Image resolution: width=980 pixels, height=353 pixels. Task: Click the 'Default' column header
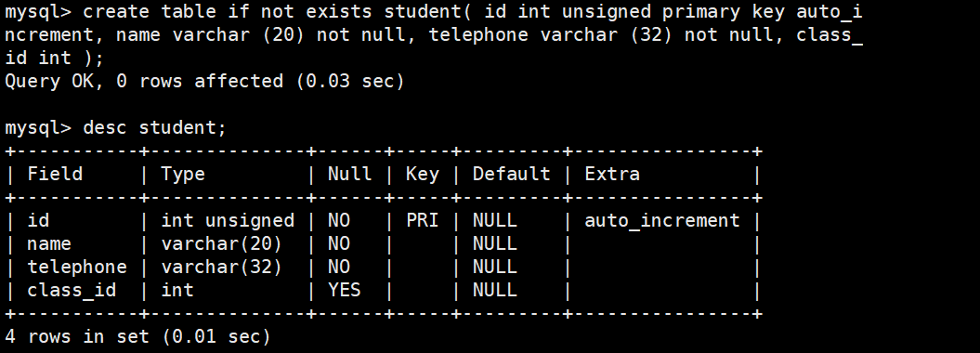[511, 174]
